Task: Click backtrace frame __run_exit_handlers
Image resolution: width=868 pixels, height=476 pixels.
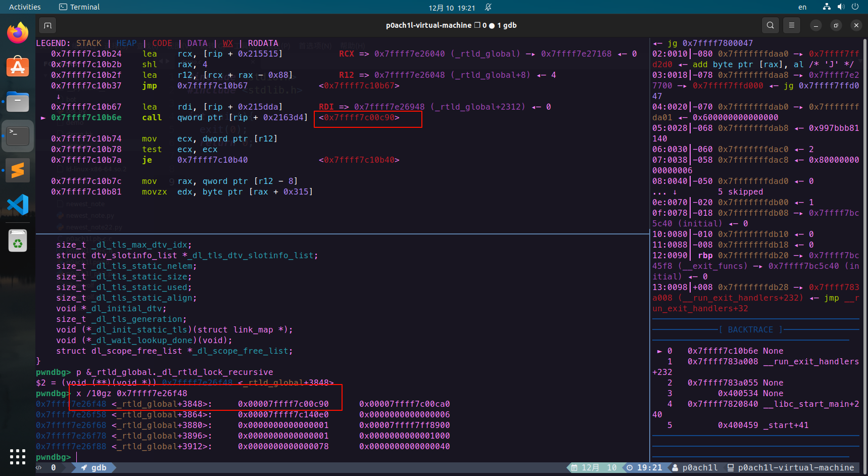Action: (x=811, y=361)
